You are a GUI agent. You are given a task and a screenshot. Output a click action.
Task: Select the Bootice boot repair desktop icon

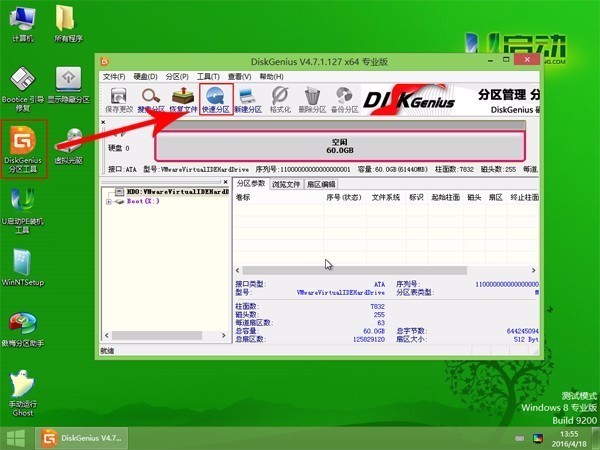23,89
